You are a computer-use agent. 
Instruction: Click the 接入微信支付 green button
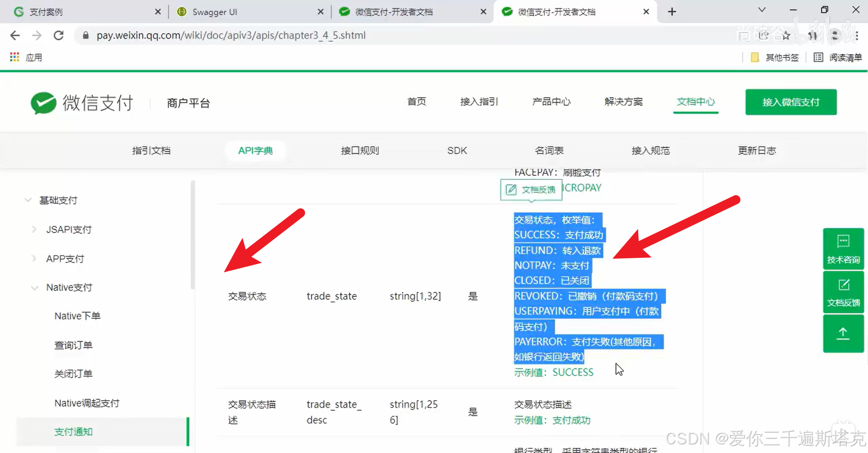pyautogui.click(x=791, y=102)
